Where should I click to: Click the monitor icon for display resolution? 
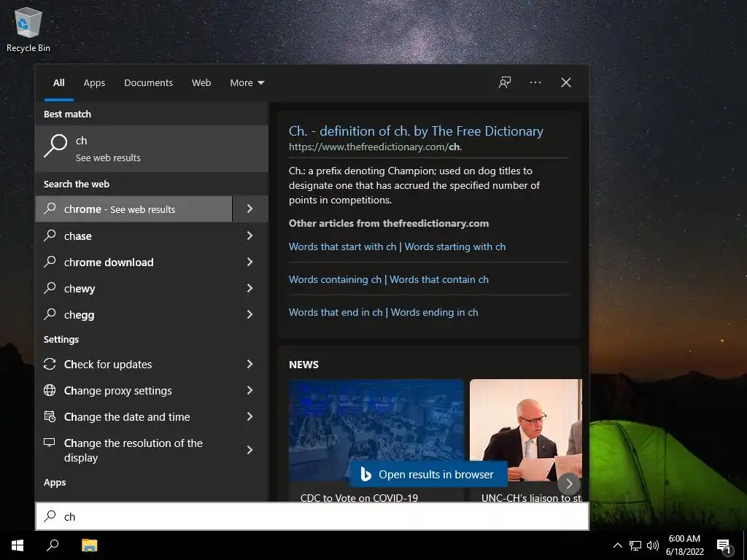[50, 443]
